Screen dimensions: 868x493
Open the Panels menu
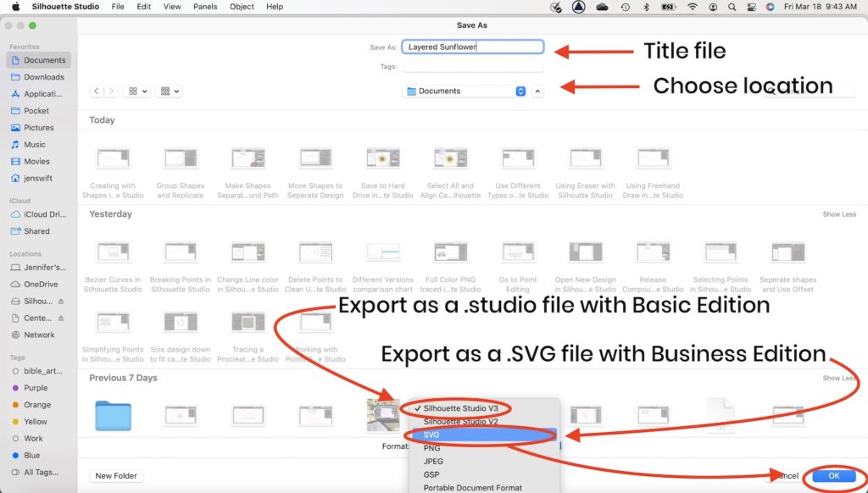click(x=205, y=7)
